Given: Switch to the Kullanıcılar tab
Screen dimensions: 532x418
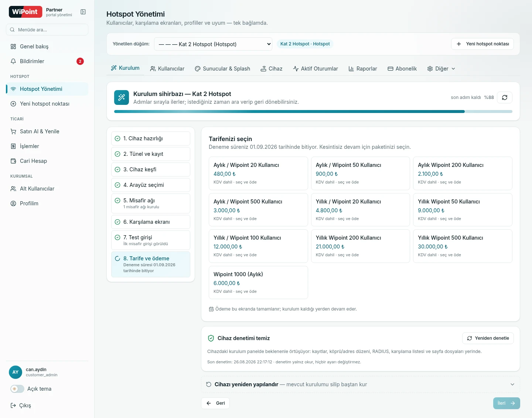Looking at the screenshot, I should click(167, 69).
